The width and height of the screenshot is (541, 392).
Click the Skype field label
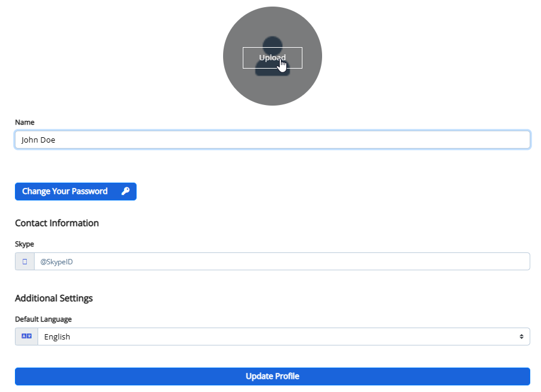coord(24,244)
